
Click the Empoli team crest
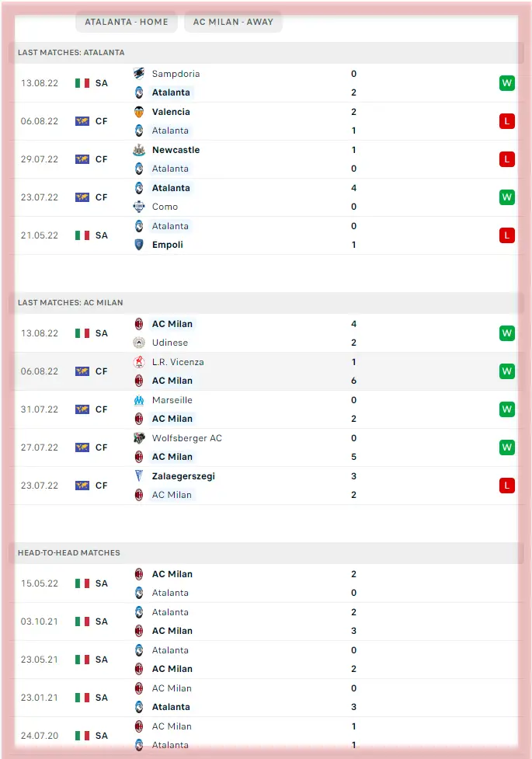[139, 245]
